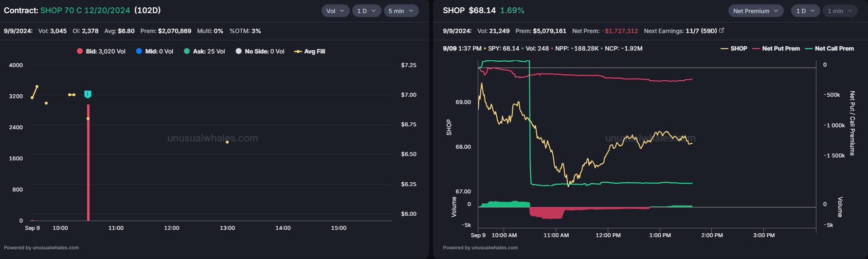Open next earnings external link icon

[722, 30]
